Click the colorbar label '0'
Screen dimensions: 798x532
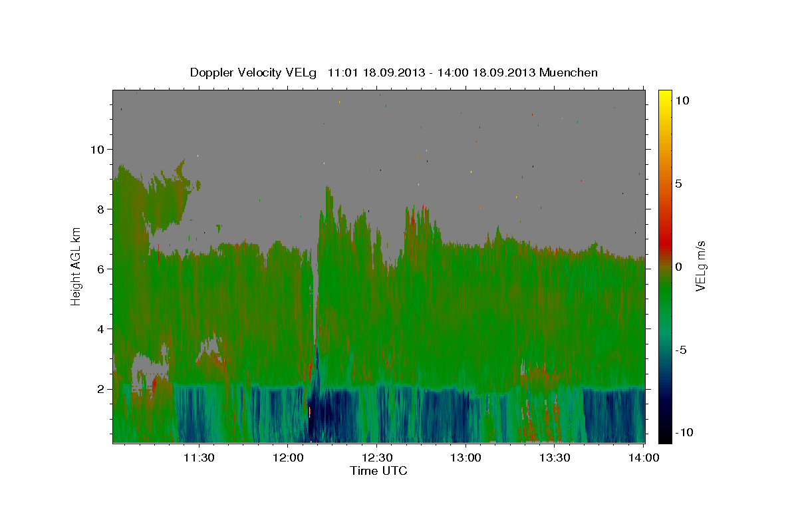(x=679, y=267)
